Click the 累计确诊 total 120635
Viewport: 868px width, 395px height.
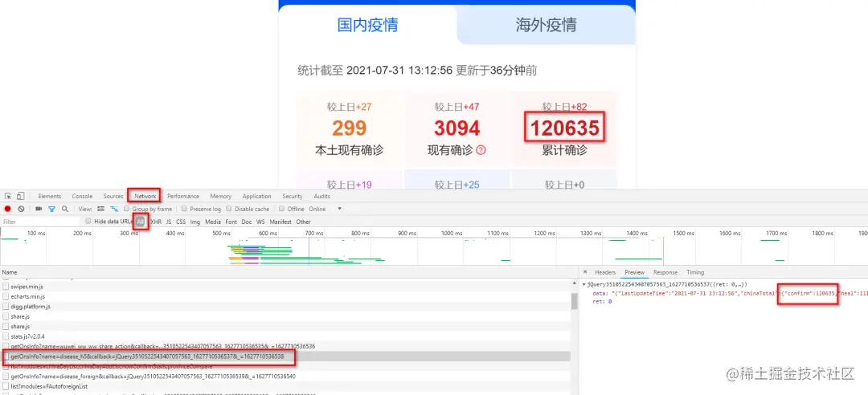pos(565,128)
